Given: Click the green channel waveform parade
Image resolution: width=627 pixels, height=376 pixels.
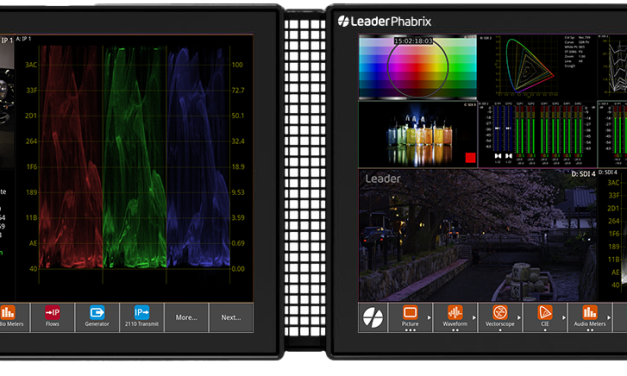Looking at the screenshot, I should 135,157.
